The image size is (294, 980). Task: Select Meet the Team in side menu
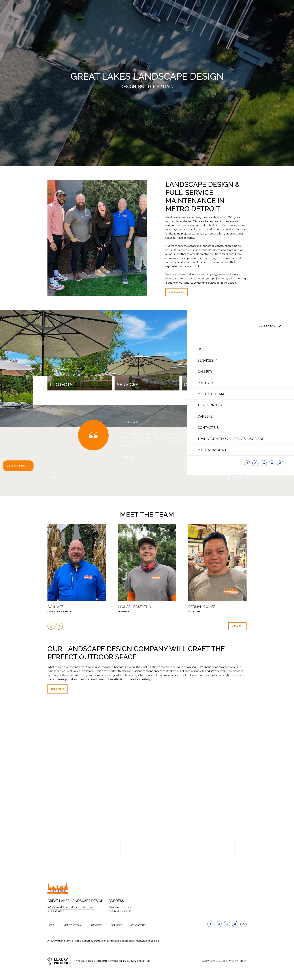click(x=211, y=394)
